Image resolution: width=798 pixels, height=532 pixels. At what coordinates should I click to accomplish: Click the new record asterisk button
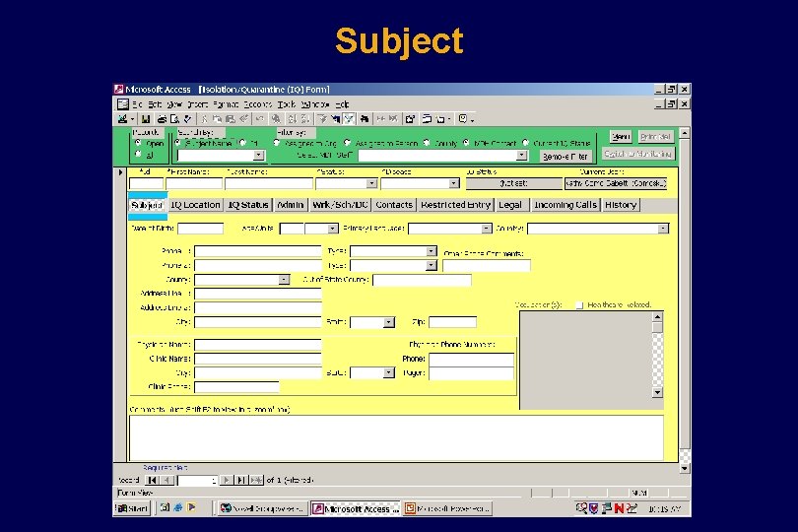[256, 480]
